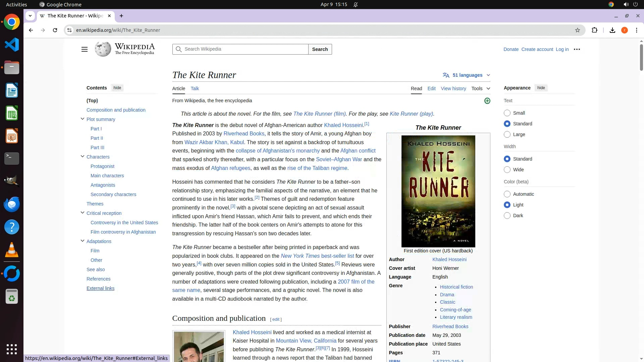Open Wikipedia personal tools ellipsis menu
The image size is (644, 362).
point(577,49)
